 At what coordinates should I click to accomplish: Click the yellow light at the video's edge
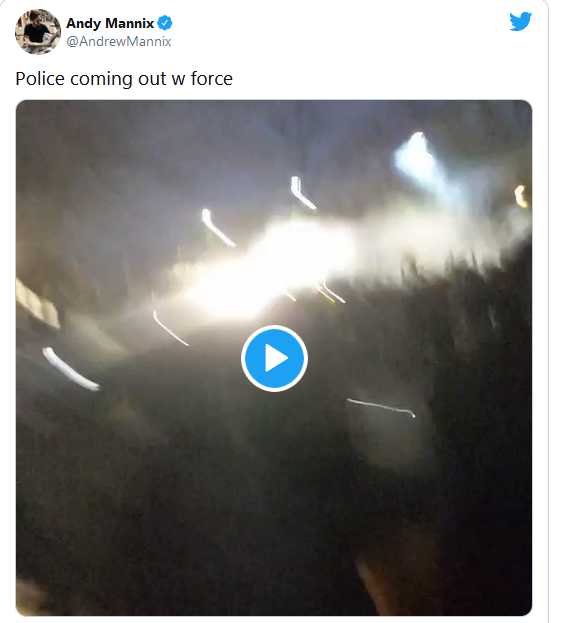coord(521,196)
